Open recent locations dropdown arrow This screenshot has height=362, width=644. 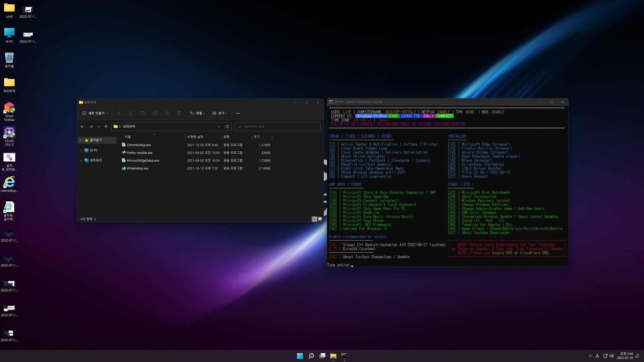click(x=99, y=126)
